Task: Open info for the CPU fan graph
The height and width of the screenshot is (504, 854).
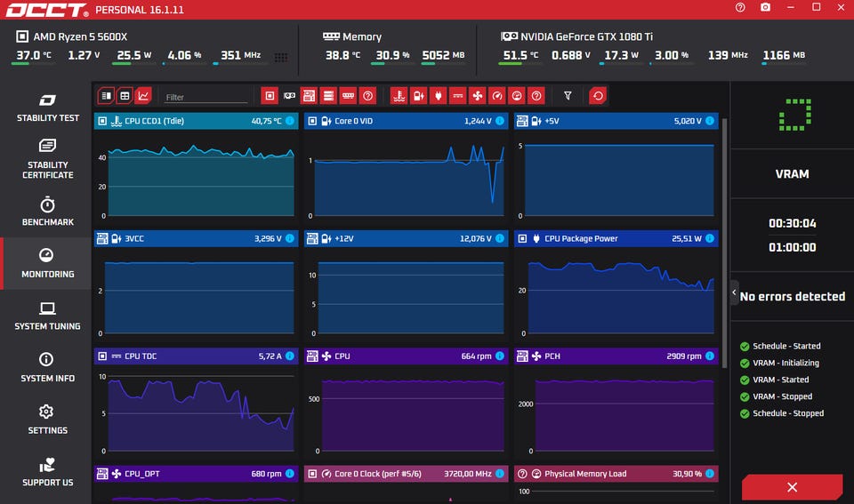Action: [x=499, y=356]
